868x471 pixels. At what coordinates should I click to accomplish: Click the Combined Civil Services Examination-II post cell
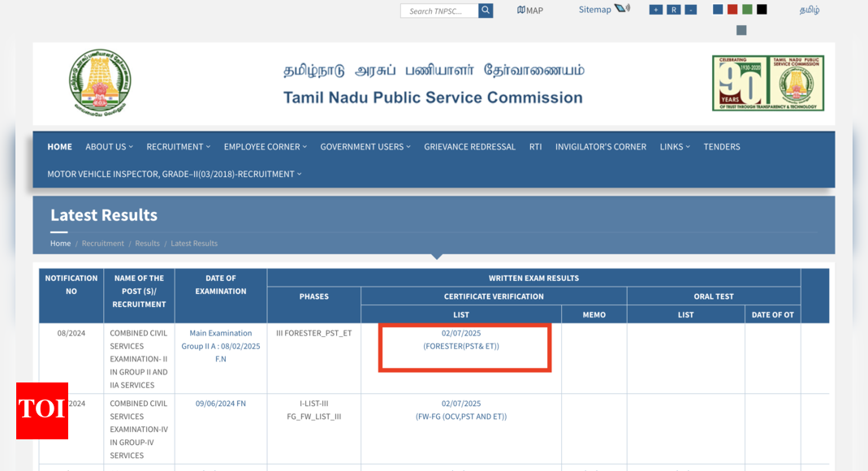coord(139,359)
